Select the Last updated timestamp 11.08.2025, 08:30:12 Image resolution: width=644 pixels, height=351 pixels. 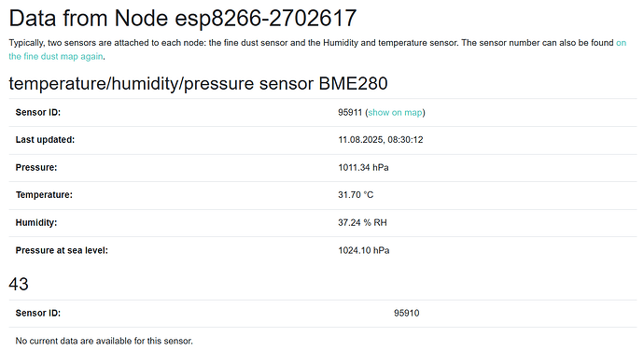380,140
